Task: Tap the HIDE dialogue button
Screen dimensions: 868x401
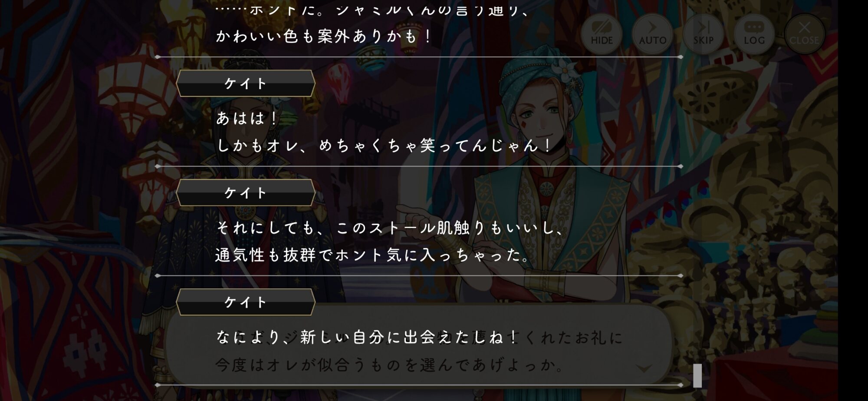Action: click(602, 33)
